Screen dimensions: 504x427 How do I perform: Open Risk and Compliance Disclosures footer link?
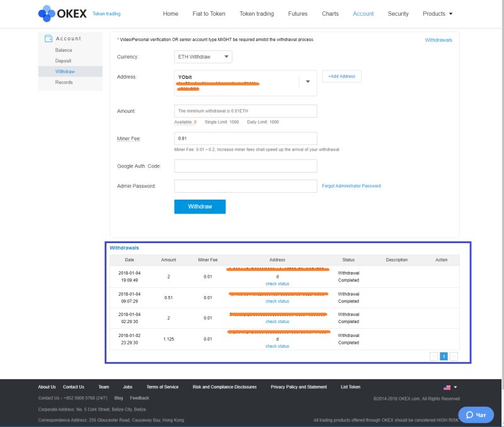(224, 387)
